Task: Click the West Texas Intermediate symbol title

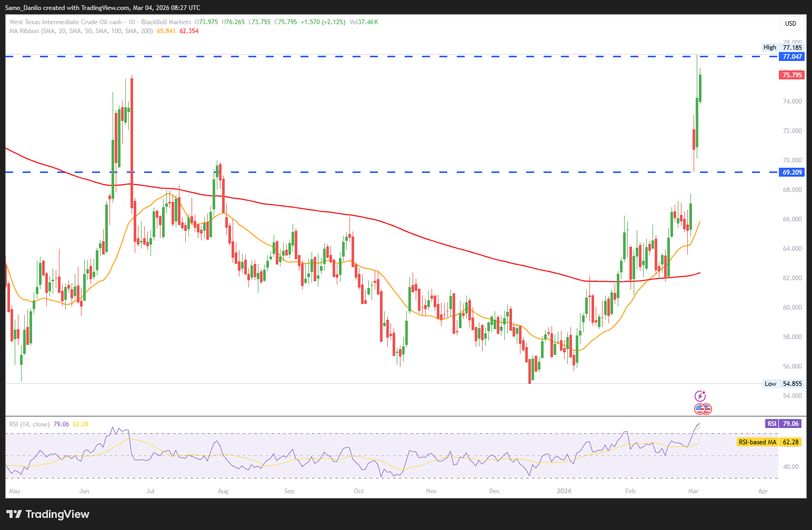Action: tap(65, 22)
